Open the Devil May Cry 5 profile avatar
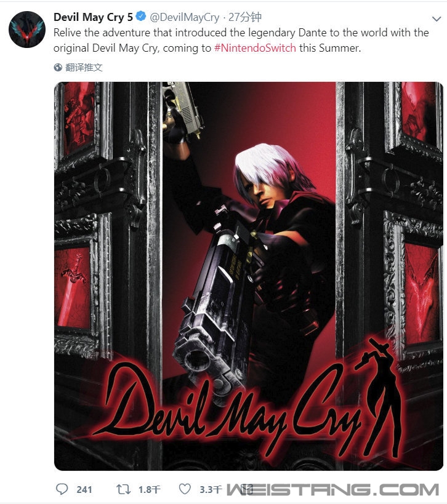The image size is (447, 504). tap(27, 30)
